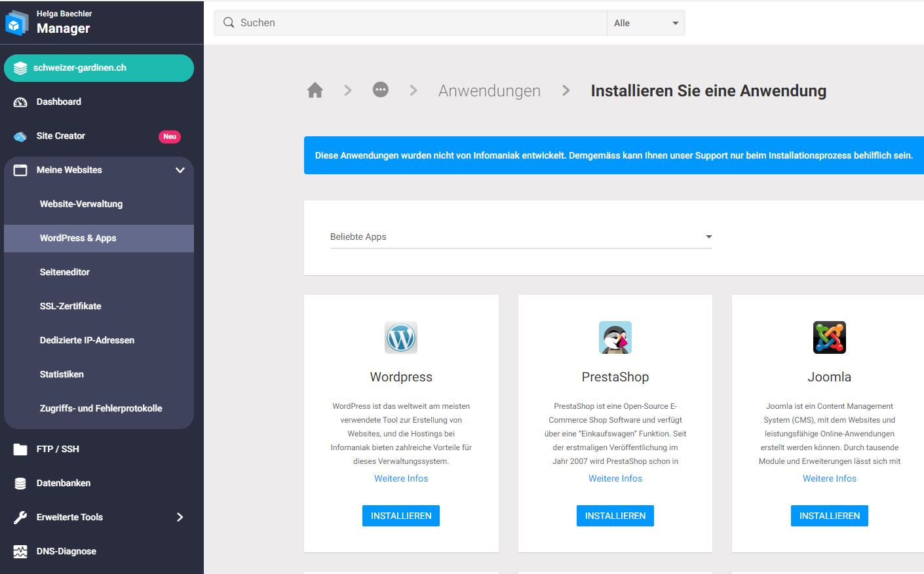Screen dimensions: 924x574
Task: Install PrestaShop with INSTALLIEREN button
Action: pyautogui.click(x=615, y=516)
